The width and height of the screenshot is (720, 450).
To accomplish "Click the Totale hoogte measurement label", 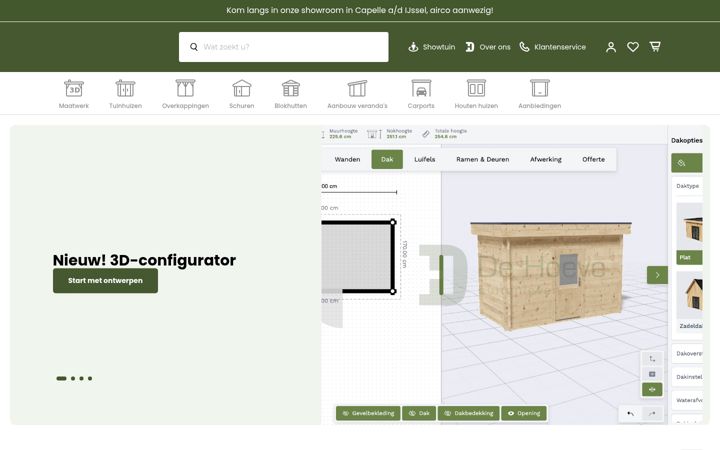I will click(450, 134).
